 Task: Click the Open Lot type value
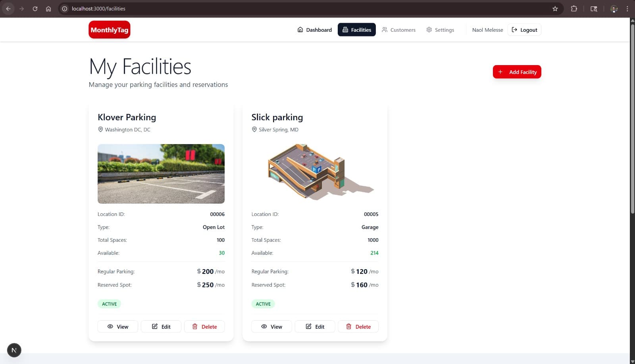tap(214, 227)
